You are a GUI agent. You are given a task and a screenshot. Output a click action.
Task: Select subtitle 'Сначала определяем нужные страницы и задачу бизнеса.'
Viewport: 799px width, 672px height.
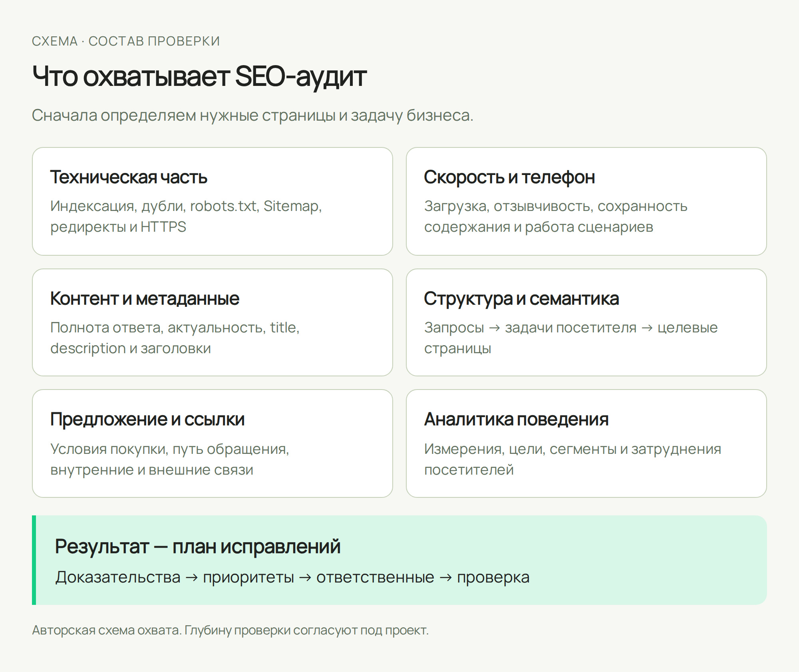click(252, 115)
